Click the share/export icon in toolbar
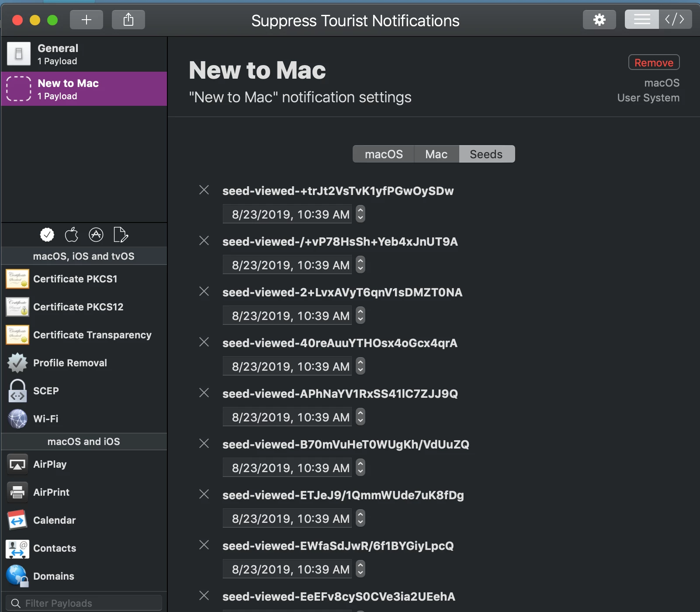The width and height of the screenshot is (700, 612). click(x=128, y=20)
